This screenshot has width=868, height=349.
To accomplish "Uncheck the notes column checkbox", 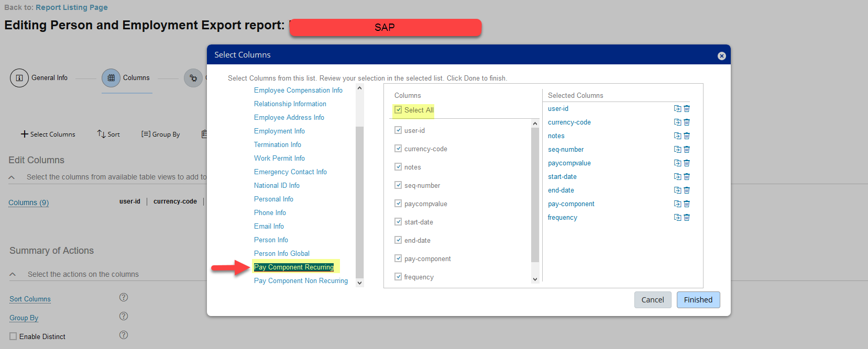I will tap(398, 167).
